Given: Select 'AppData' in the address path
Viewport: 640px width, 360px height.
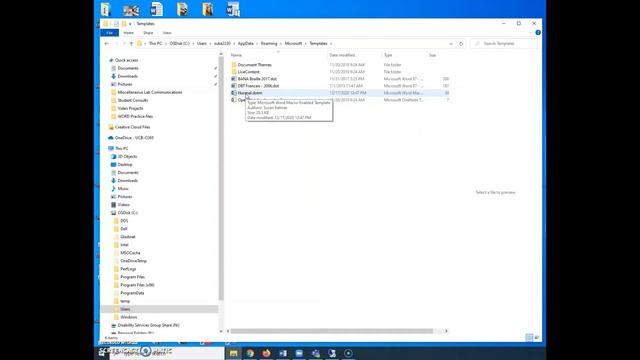Looking at the screenshot, I should pos(246,44).
